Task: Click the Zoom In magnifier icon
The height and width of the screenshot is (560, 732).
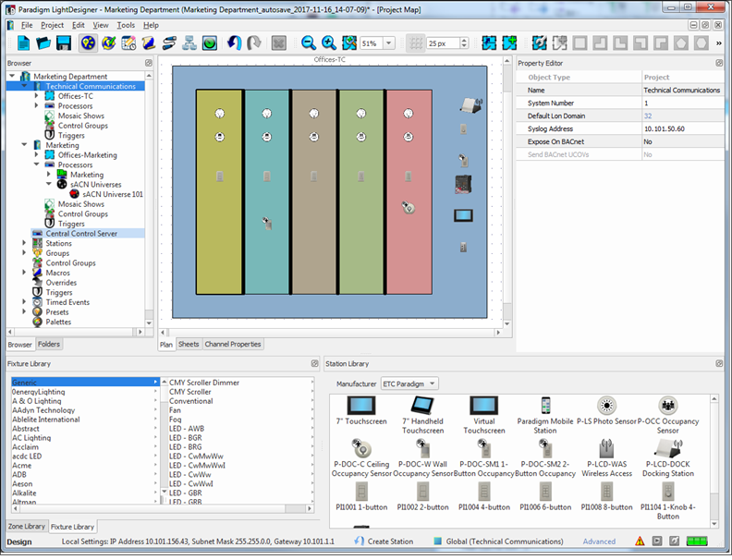Action: coord(329,43)
